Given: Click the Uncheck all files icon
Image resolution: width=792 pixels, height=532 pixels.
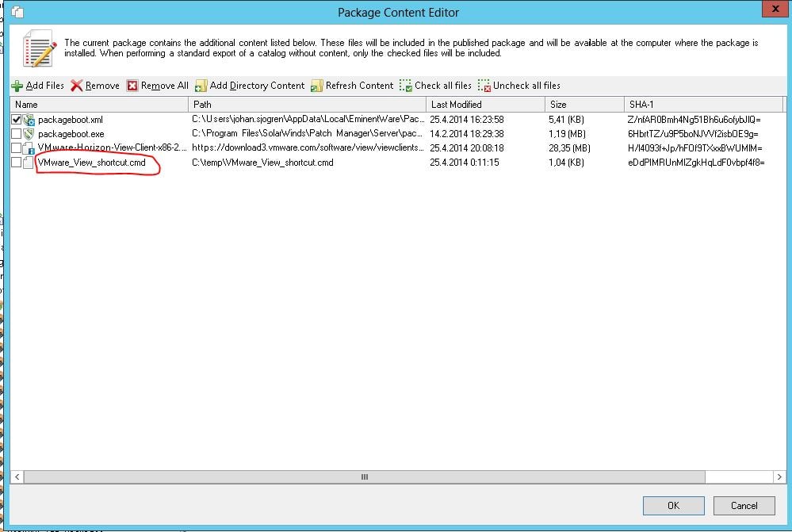Looking at the screenshot, I should [x=484, y=85].
